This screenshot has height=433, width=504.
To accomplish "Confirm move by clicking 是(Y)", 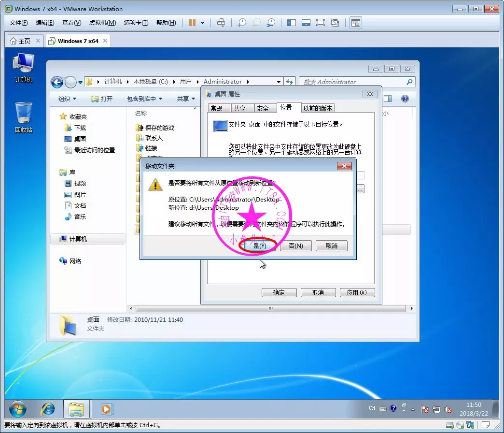I will (259, 245).
